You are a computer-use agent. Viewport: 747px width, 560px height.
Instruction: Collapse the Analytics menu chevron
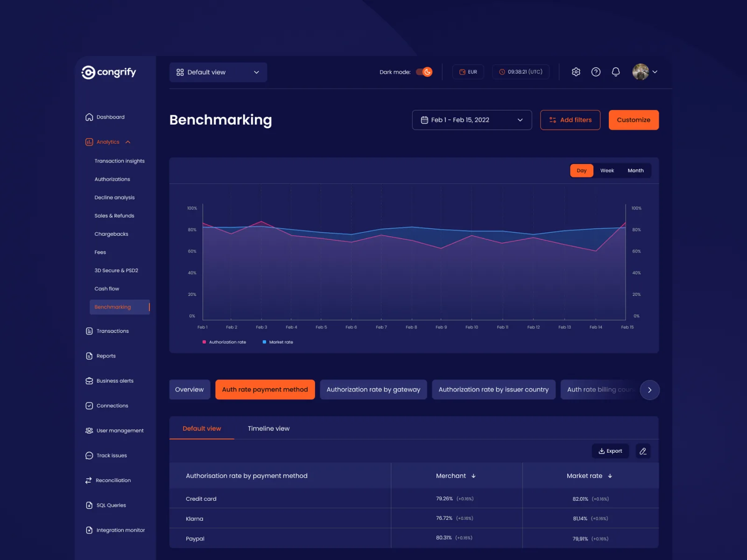point(128,142)
